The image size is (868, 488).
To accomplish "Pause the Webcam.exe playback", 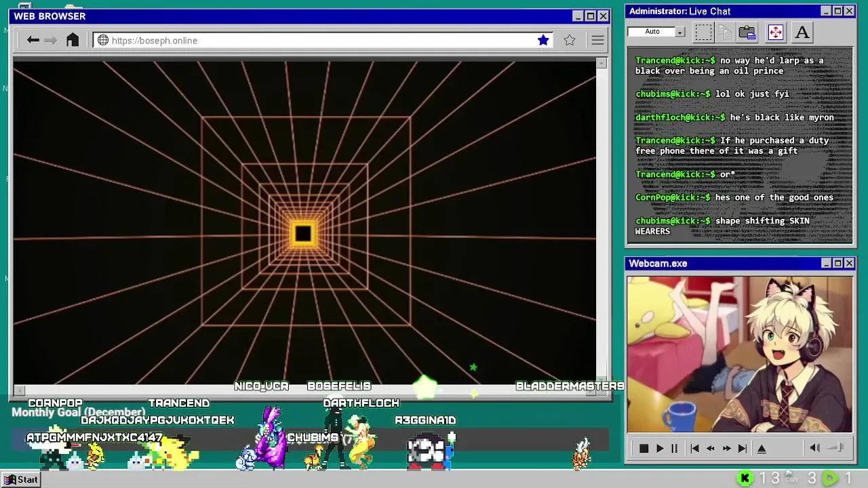I will [x=674, y=448].
